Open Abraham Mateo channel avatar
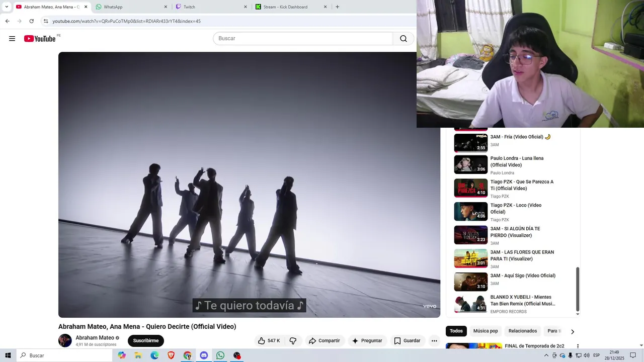644x362 pixels. 65,340
